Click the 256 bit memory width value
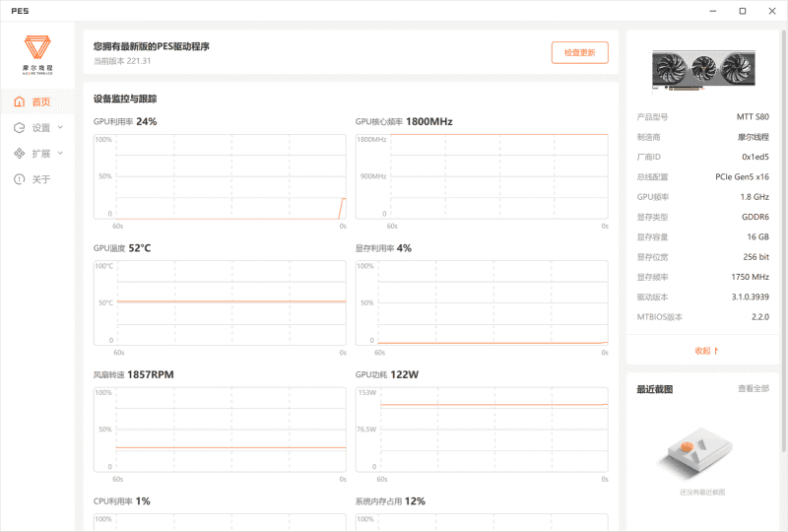This screenshot has width=788, height=532. (x=755, y=257)
